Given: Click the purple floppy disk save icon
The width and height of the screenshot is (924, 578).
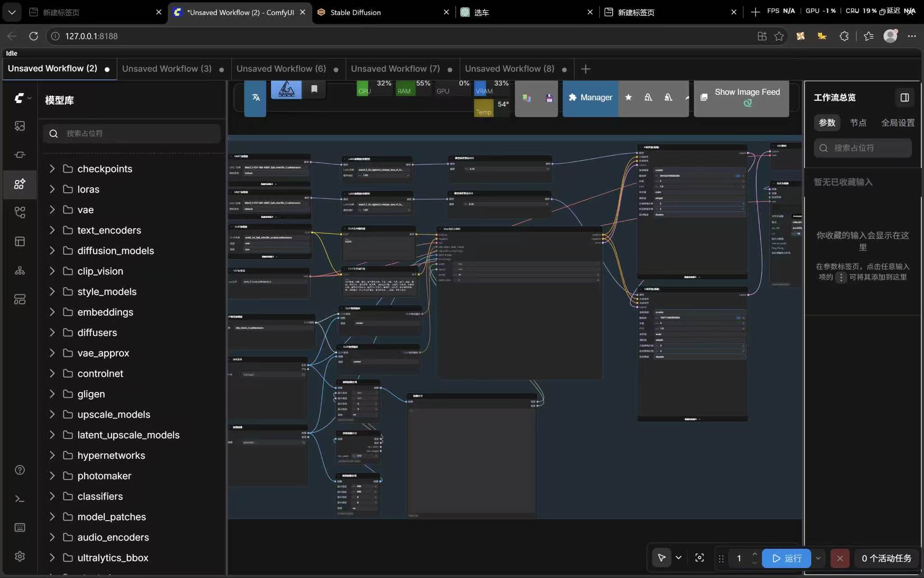Looking at the screenshot, I should point(549,98).
